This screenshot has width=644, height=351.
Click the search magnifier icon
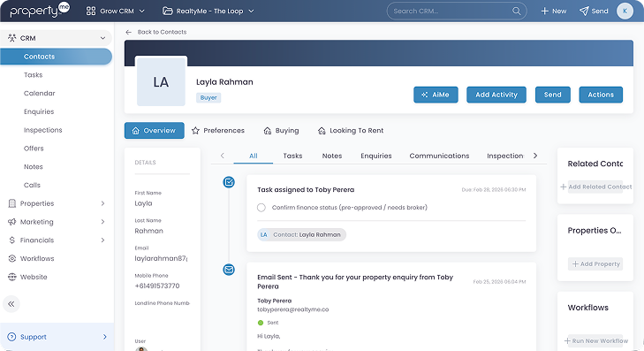pos(516,11)
